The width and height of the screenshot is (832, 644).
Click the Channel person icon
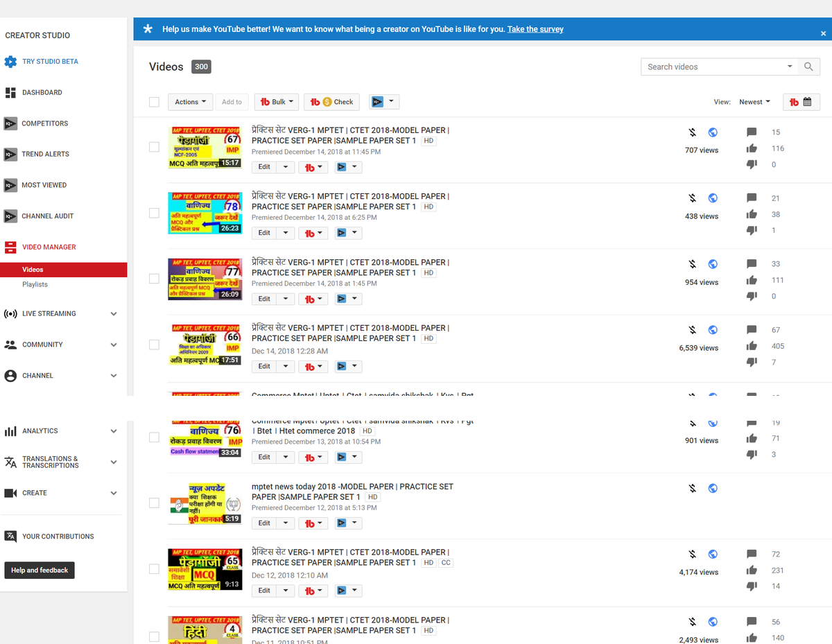point(10,376)
